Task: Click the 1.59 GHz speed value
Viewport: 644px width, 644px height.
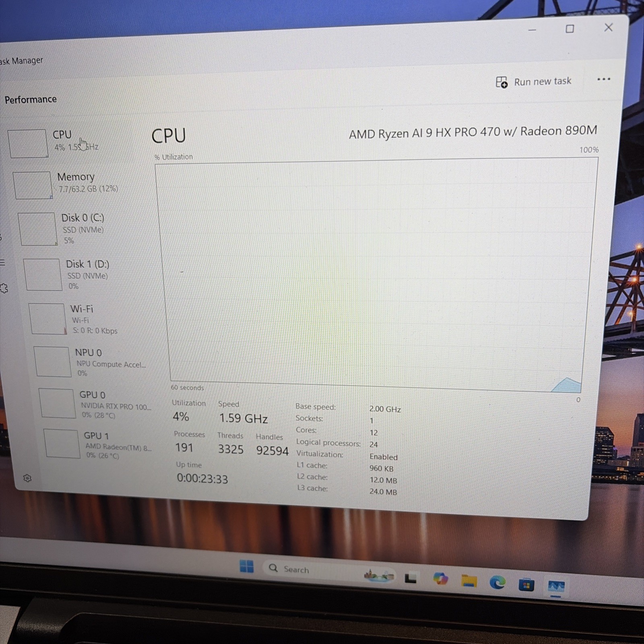Action: (244, 419)
